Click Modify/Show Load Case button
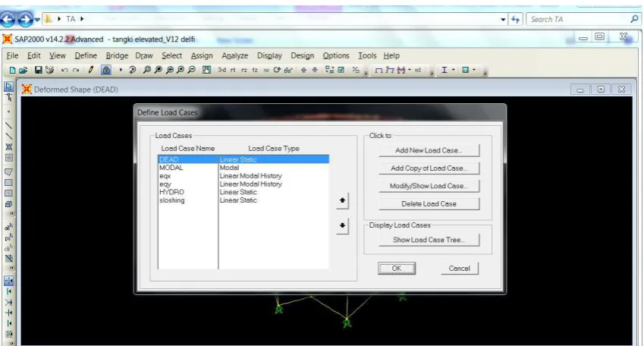644x346 pixels. (429, 186)
